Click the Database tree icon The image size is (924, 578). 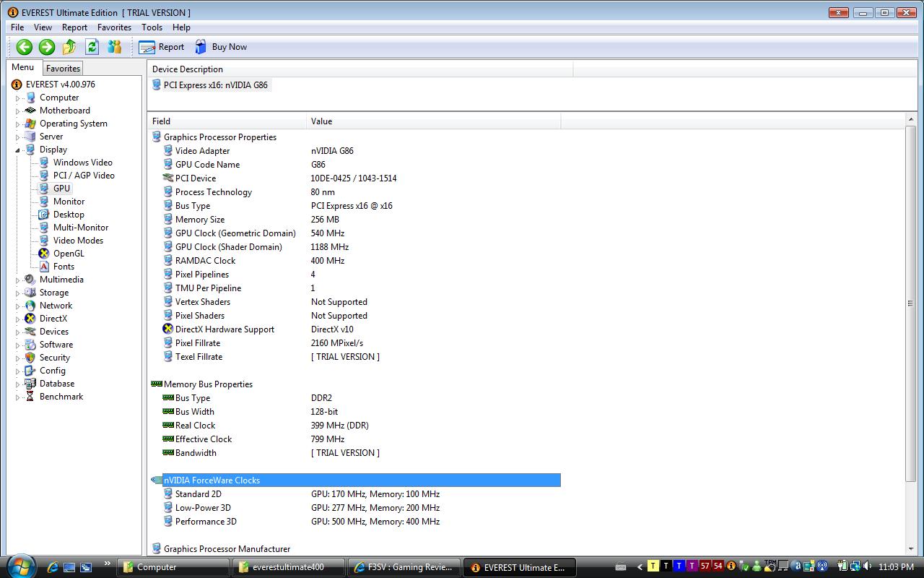tap(30, 384)
